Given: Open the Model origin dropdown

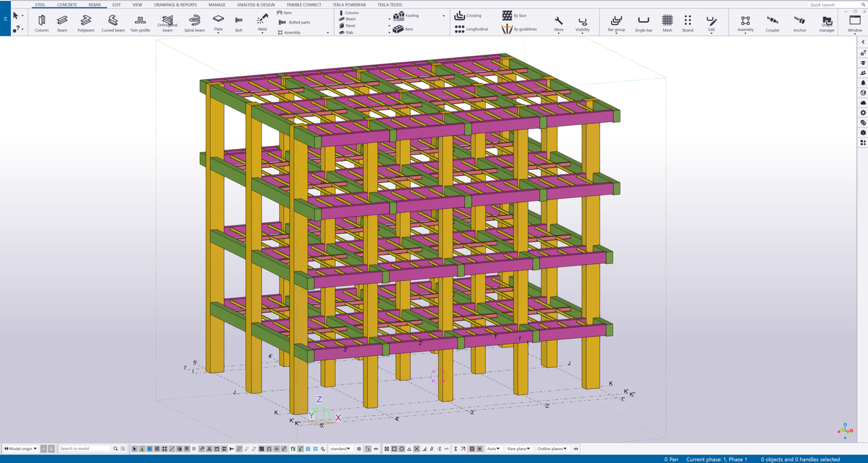Looking at the screenshot, I should 21,449.
